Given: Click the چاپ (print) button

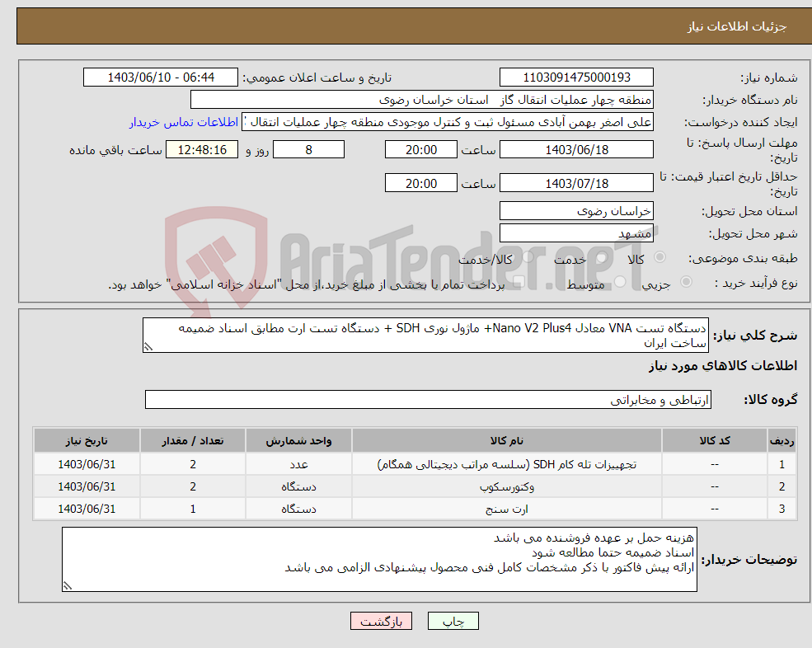Looking at the screenshot, I should pos(453,621).
